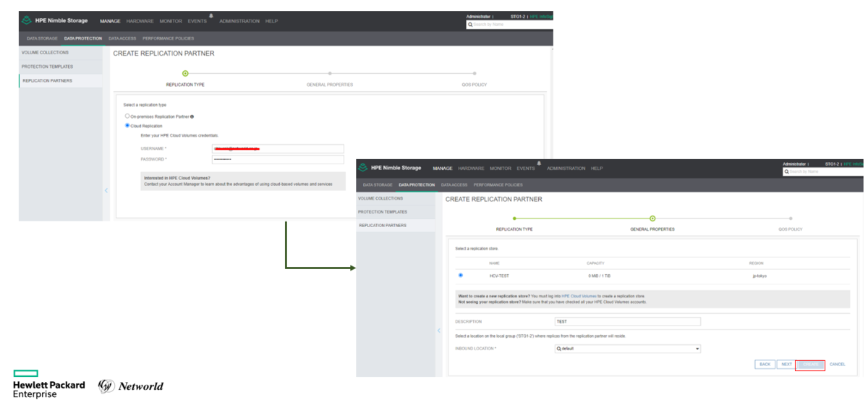Click the search magnifier icon in left window
868x408 pixels.
[470, 25]
